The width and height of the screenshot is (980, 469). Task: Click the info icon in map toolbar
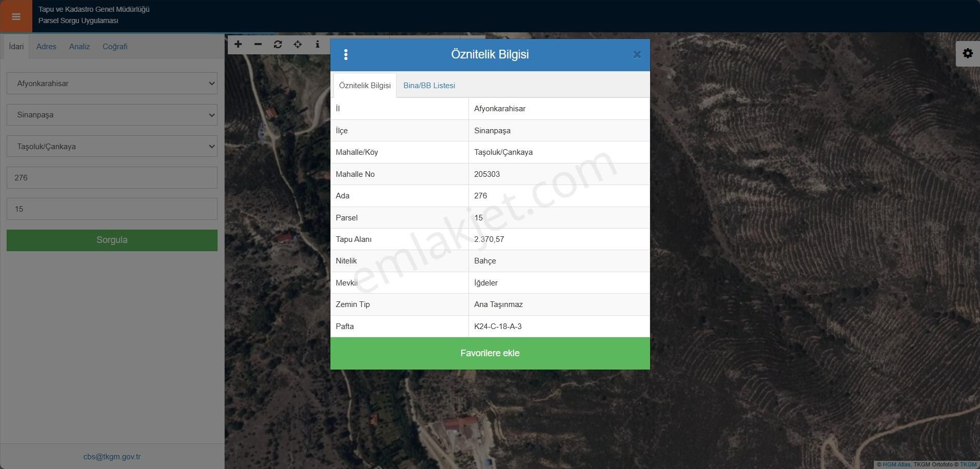tap(318, 45)
